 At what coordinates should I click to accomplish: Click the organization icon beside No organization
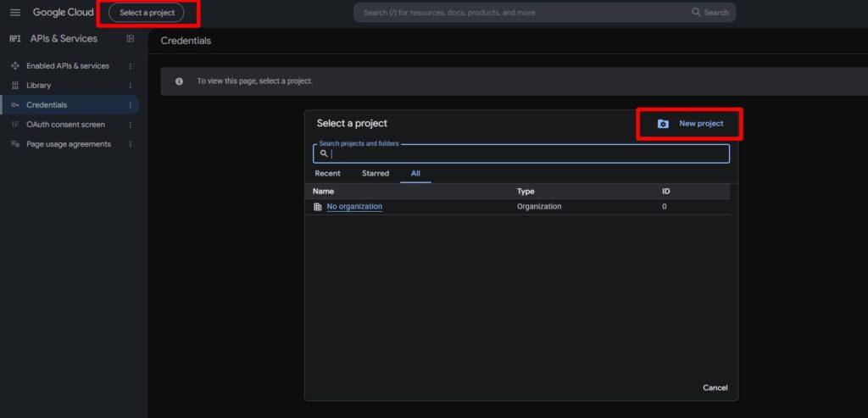[x=317, y=207]
